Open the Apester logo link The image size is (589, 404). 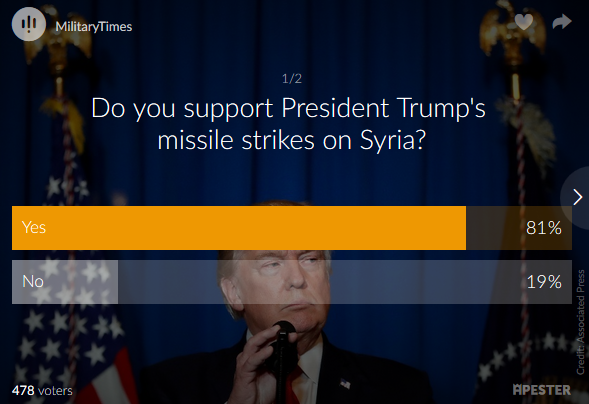[x=541, y=390]
